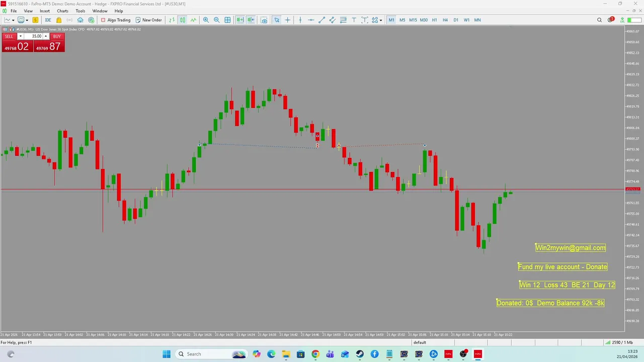Increase trade volume with up arrow
This screenshot has height=362, width=644.
(x=46, y=36)
